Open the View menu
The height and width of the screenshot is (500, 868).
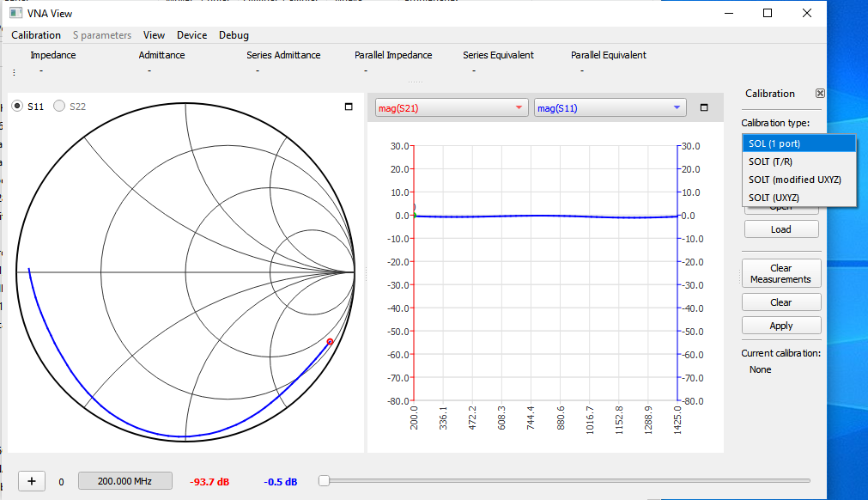(154, 35)
